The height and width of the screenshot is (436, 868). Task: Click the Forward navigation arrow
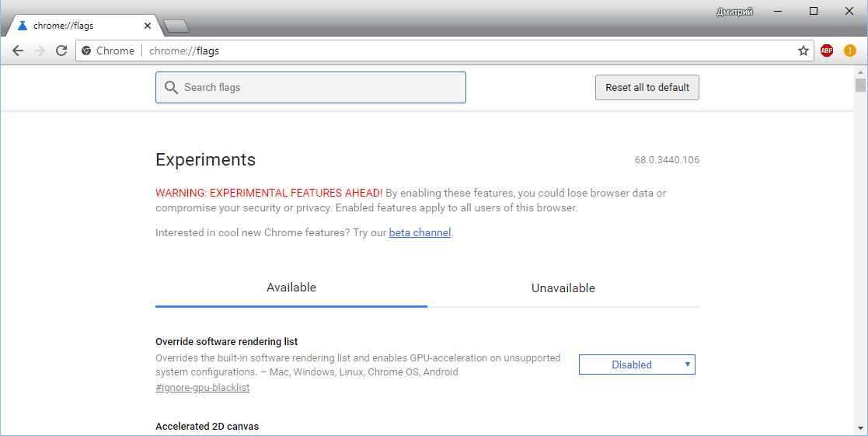[x=40, y=51]
